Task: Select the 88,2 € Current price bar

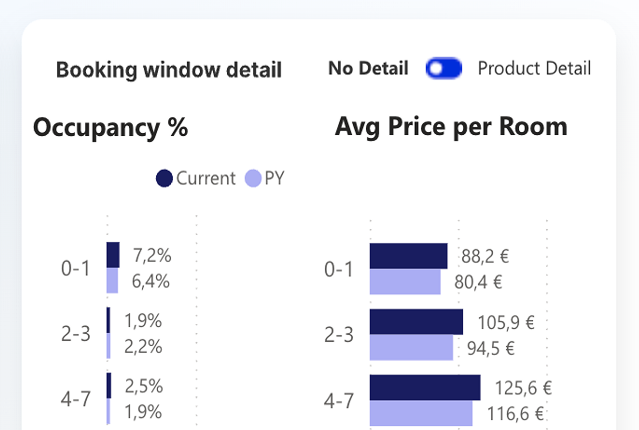Action: [x=408, y=256]
